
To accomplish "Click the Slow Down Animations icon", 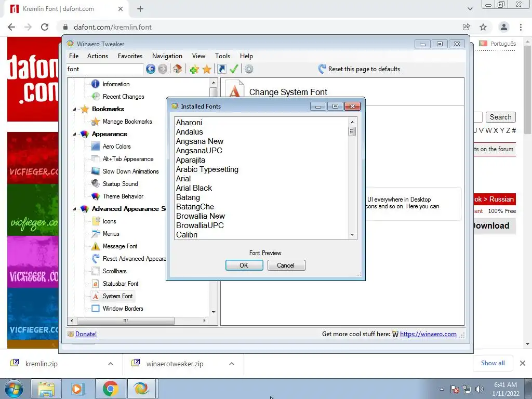I will pos(96,171).
